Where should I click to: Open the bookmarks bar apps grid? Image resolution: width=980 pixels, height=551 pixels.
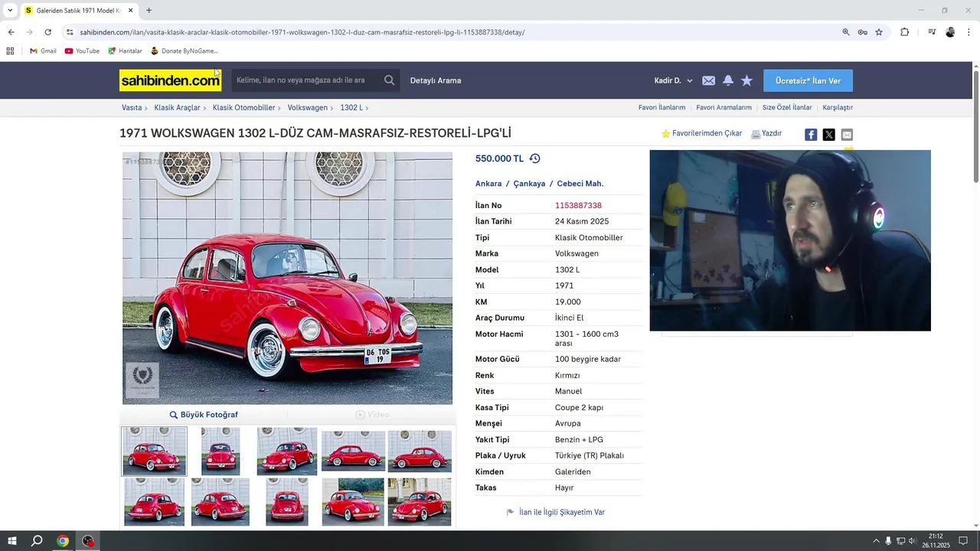[x=10, y=51]
